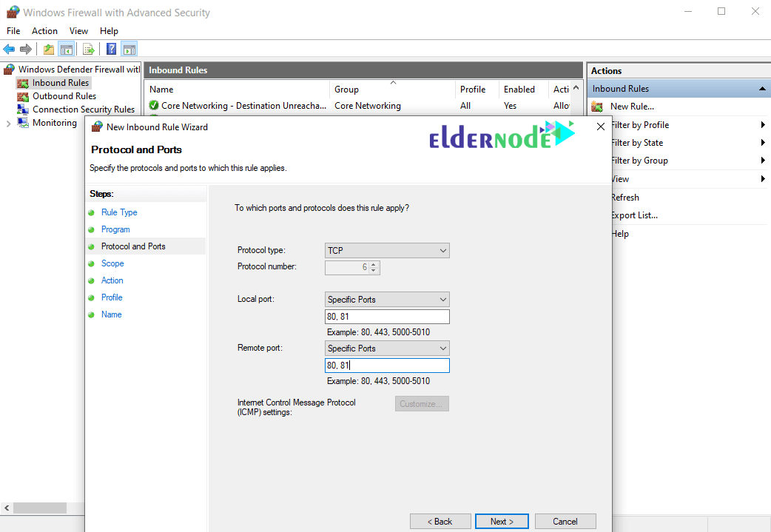This screenshot has height=532, width=771.
Task: Open the View menu in menu bar
Action: [78, 31]
